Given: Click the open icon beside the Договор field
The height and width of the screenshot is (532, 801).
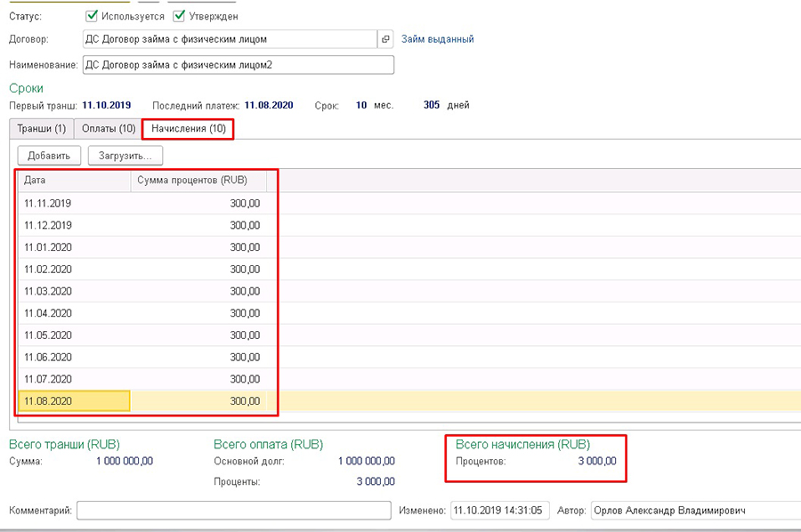Looking at the screenshot, I should 385,39.
